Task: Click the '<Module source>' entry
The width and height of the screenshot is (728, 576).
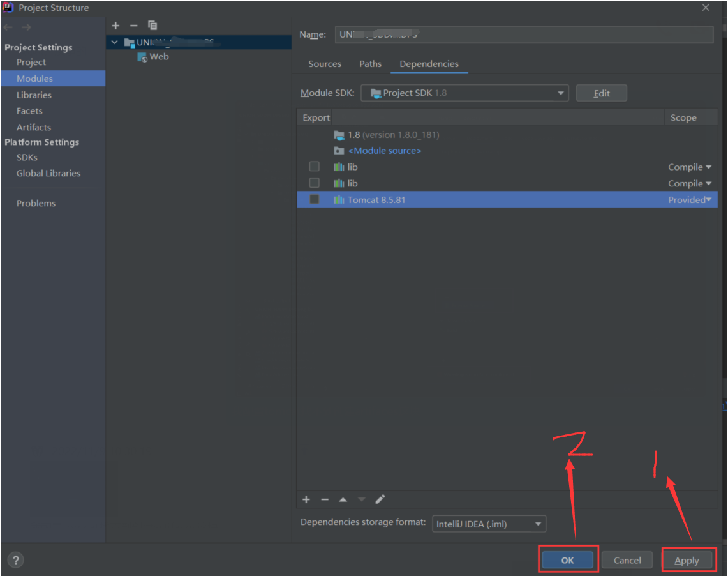Action: pyautogui.click(x=385, y=151)
